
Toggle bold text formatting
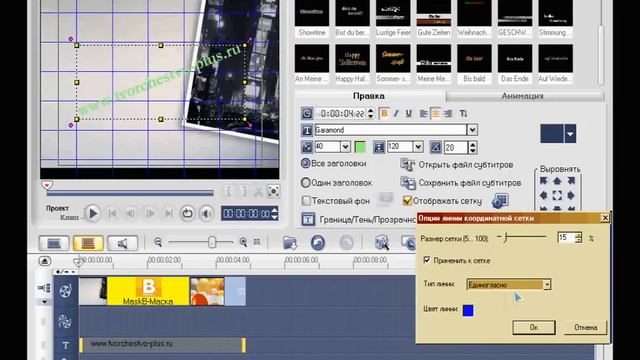coord(384,113)
